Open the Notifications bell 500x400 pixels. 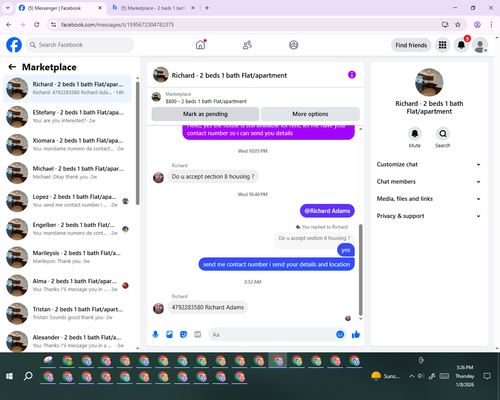point(461,45)
